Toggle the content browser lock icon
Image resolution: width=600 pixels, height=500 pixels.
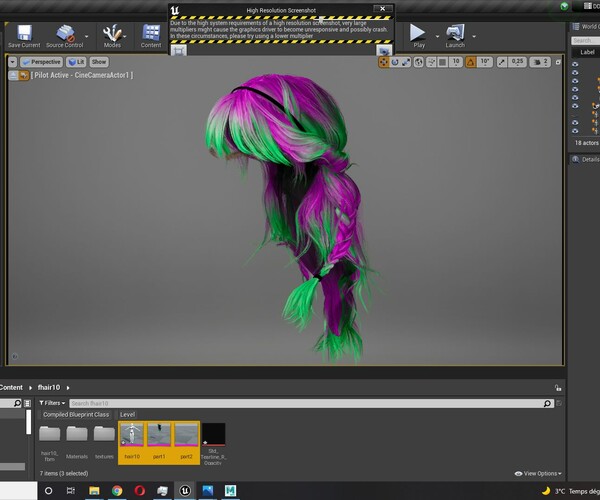pyautogui.click(x=558, y=388)
